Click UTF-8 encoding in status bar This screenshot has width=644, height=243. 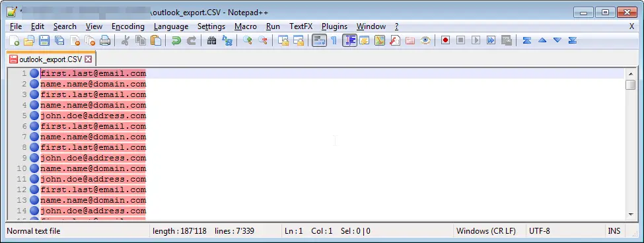539,231
